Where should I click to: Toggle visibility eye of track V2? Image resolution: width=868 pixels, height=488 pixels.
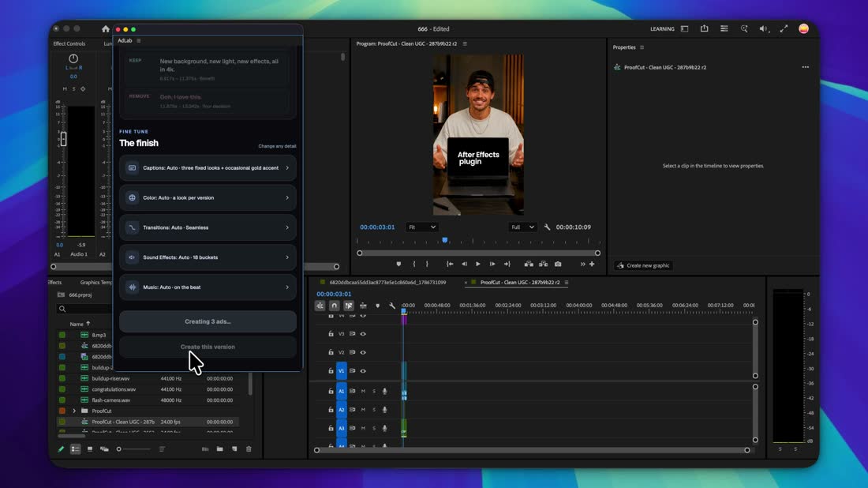pos(363,352)
